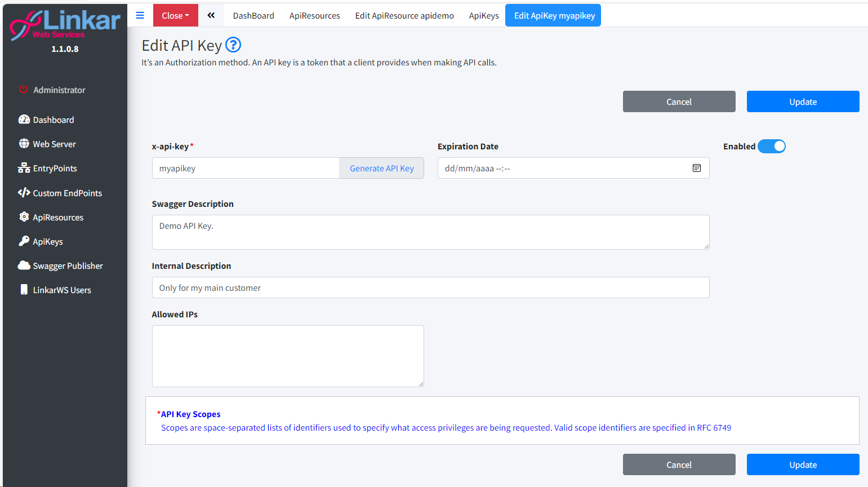
Task: Click the Administrator power icon
Action: [x=24, y=90]
